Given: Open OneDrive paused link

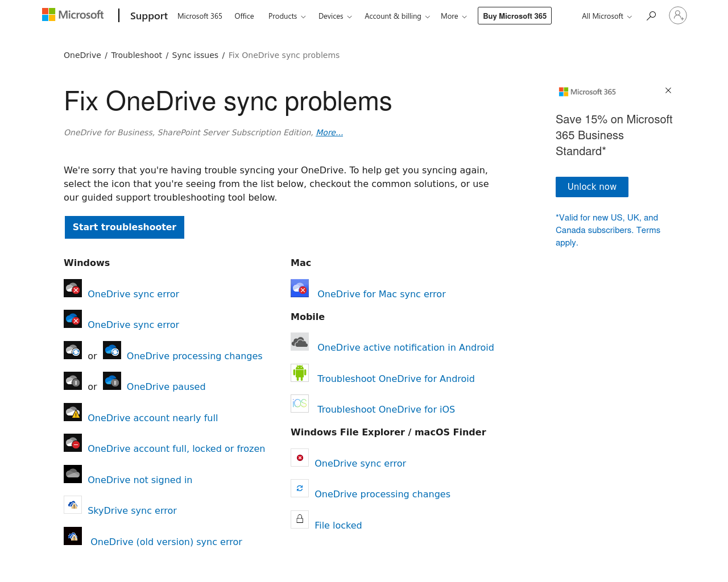Looking at the screenshot, I should pos(166,386).
